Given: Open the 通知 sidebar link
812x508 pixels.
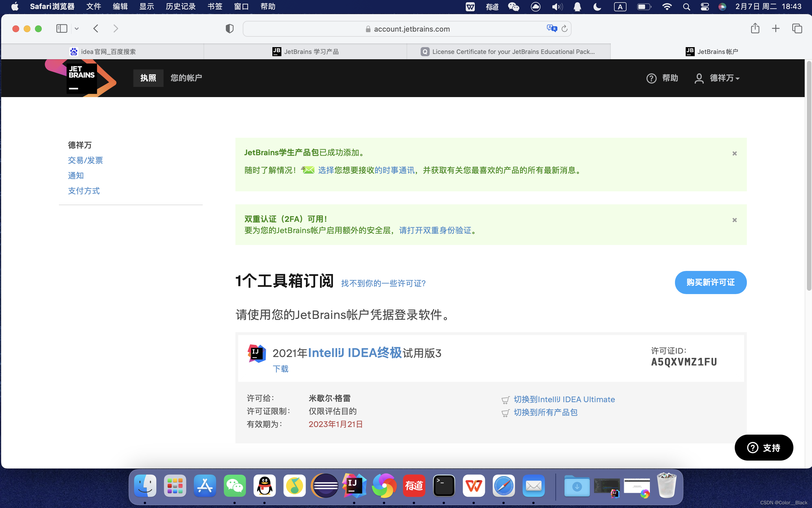Looking at the screenshot, I should click(76, 175).
